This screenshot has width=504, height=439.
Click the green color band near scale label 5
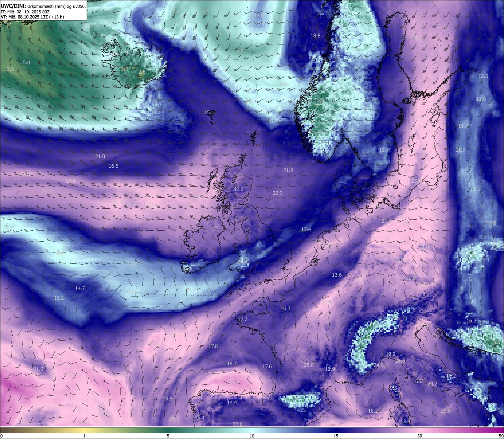point(168,430)
